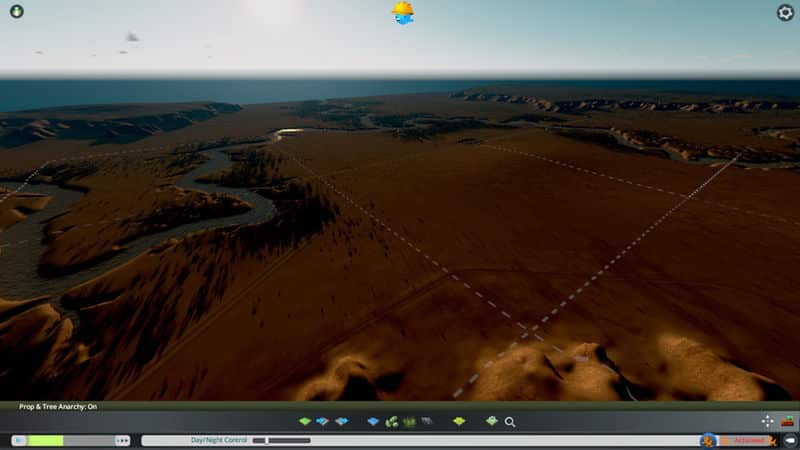Click the magnifying glass search icon
This screenshot has width=800, height=450.
tap(510, 422)
